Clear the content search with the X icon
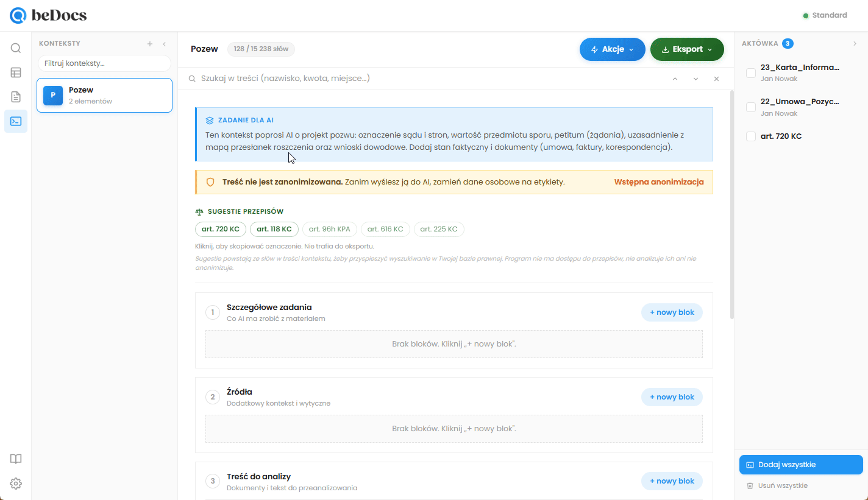The width and height of the screenshot is (868, 500). click(716, 79)
